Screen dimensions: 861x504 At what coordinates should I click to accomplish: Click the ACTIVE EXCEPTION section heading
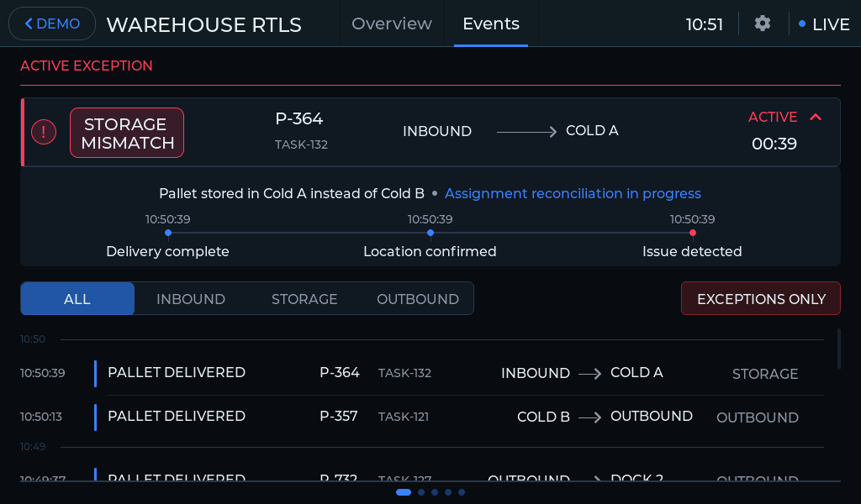pyautogui.click(x=87, y=66)
